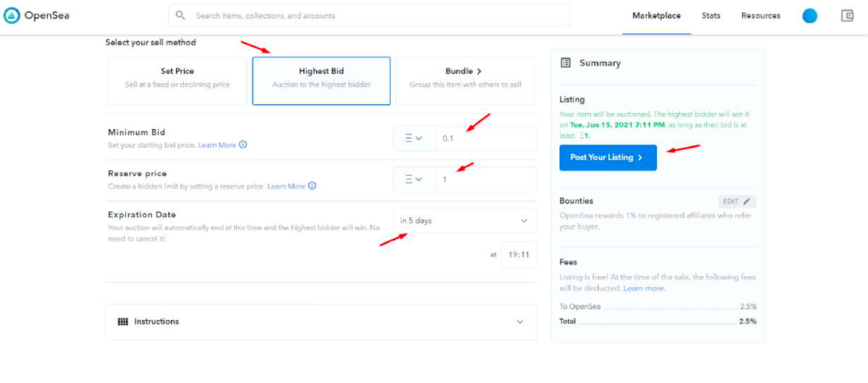The width and height of the screenshot is (868, 383).
Task: Open Minimum Bid Learn More link
Action: tap(217, 145)
